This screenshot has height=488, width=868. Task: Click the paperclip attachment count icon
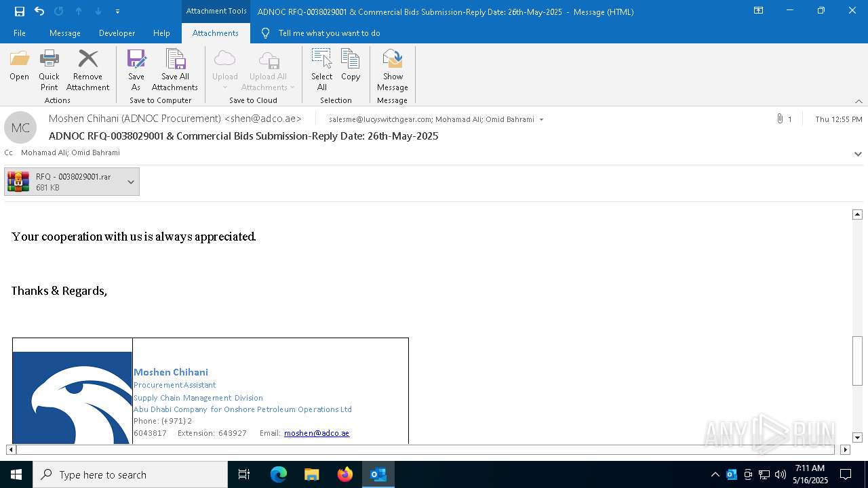pos(780,119)
